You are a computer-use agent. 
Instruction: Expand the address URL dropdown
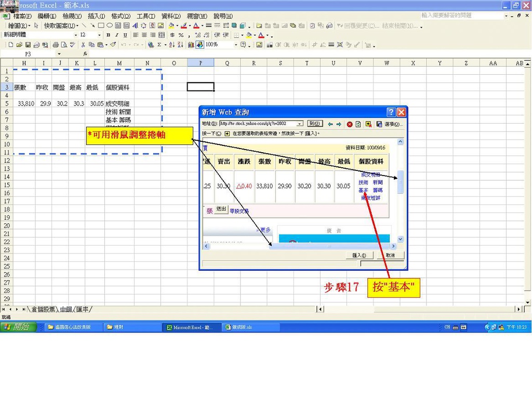tap(300, 124)
